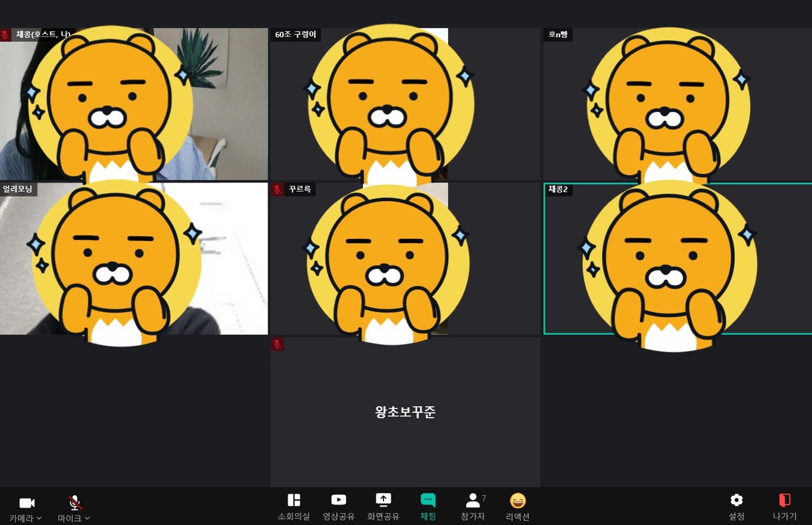The height and width of the screenshot is (525, 812).
Task: Click the muted mic icon on 꾸르륵 tile
Action: point(277,189)
